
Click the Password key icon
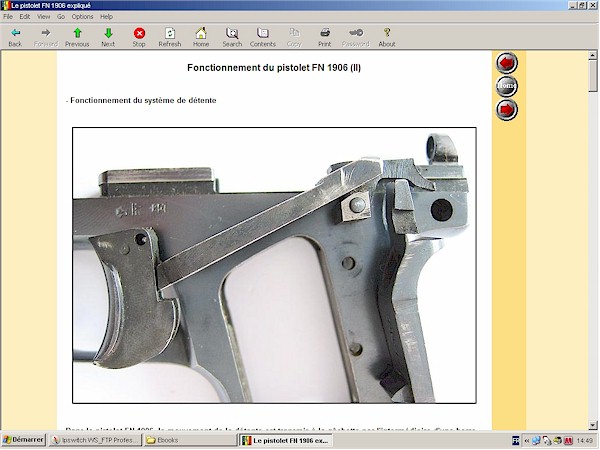click(356, 33)
